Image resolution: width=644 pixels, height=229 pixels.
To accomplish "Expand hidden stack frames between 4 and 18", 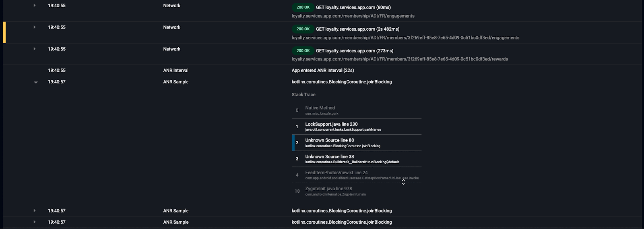I will point(403,182).
